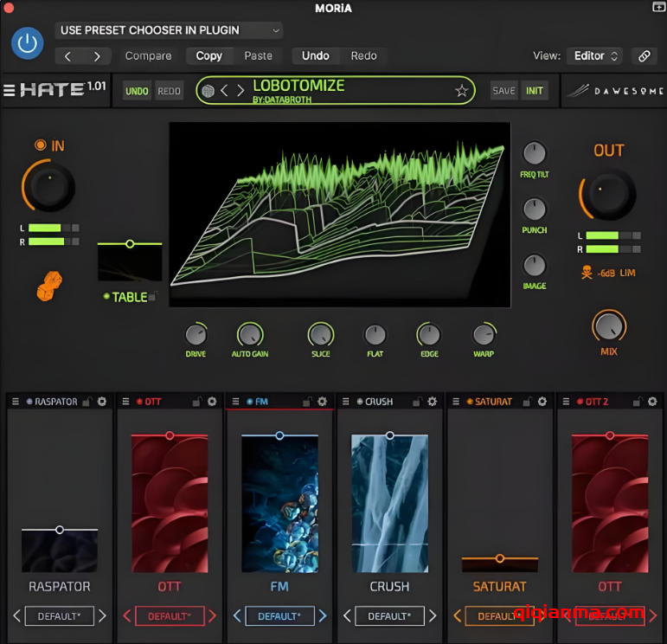Click the INIT preset button
Image resolution: width=667 pixels, height=644 pixels.
point(535,91)
